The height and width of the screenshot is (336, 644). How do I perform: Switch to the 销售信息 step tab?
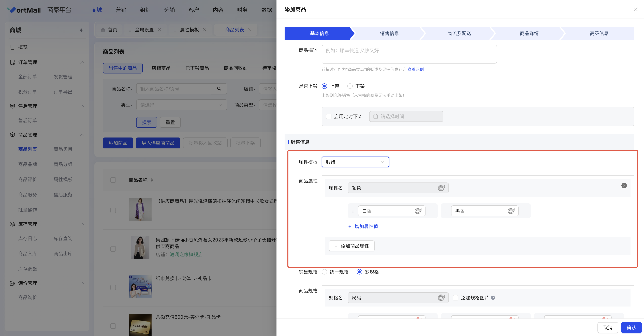(389, 34)
